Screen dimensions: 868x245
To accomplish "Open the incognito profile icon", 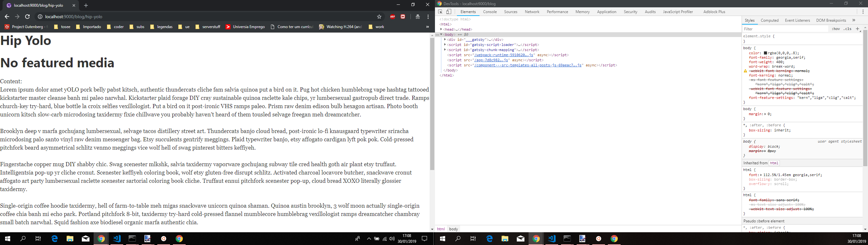I will pos(417,17).
